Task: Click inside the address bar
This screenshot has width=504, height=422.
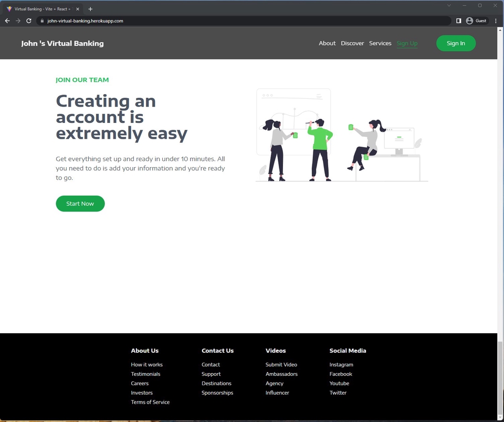Action: pos(157,21)
